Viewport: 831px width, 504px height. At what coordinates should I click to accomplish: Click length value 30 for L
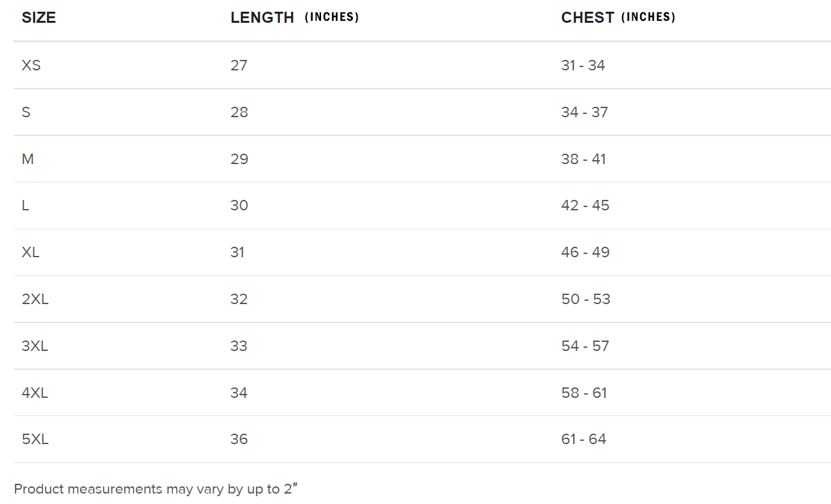(239, 205)
